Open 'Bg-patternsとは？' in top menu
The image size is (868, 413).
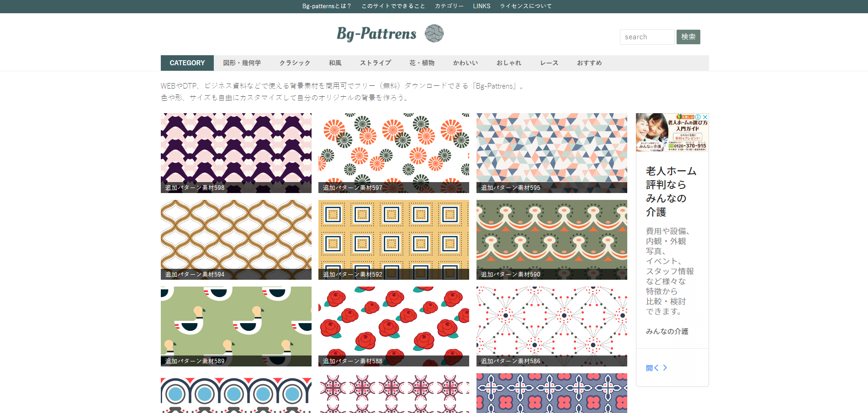pos(327,6)
